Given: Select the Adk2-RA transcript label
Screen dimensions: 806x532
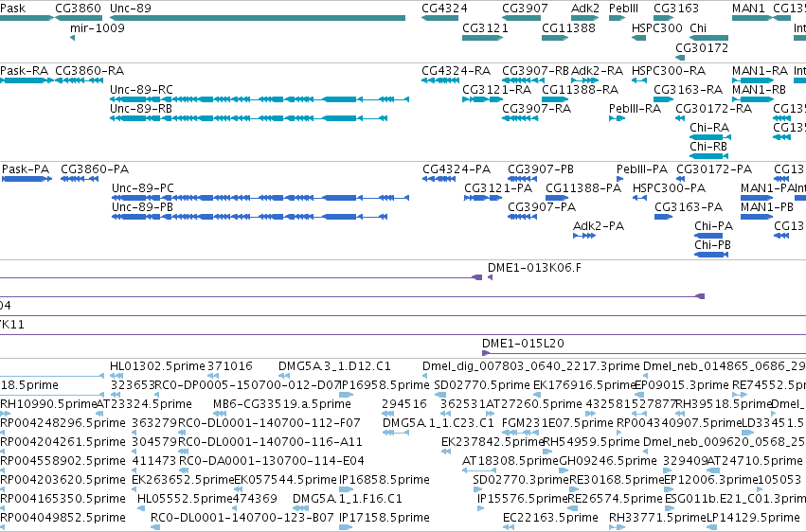Looking at the screenshot, I should coord(597,71).
